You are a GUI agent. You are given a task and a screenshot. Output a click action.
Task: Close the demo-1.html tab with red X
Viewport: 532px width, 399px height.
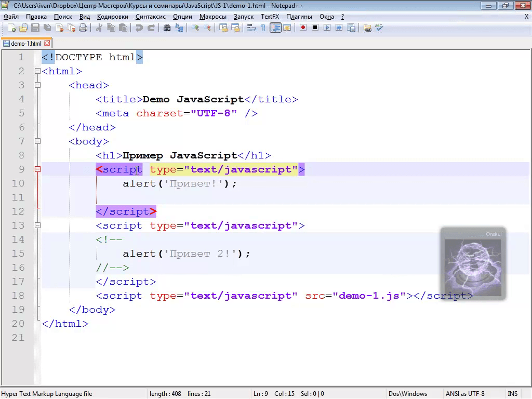[47, 43]
